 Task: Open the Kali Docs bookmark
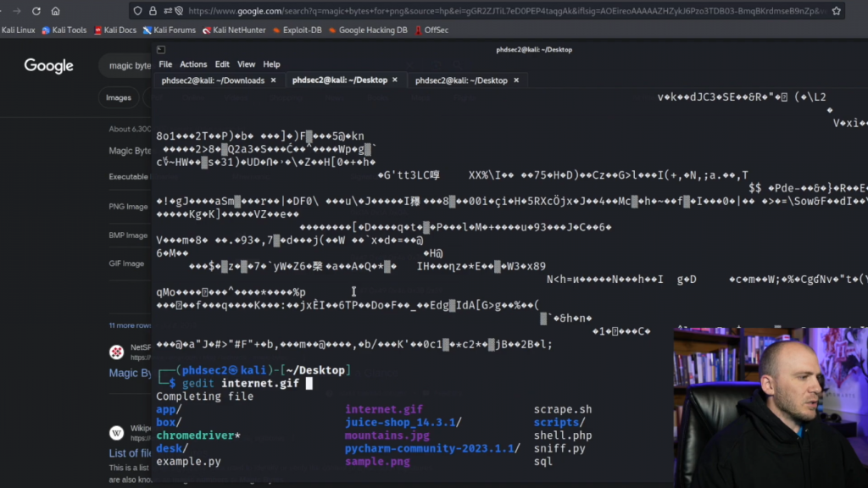115,30
